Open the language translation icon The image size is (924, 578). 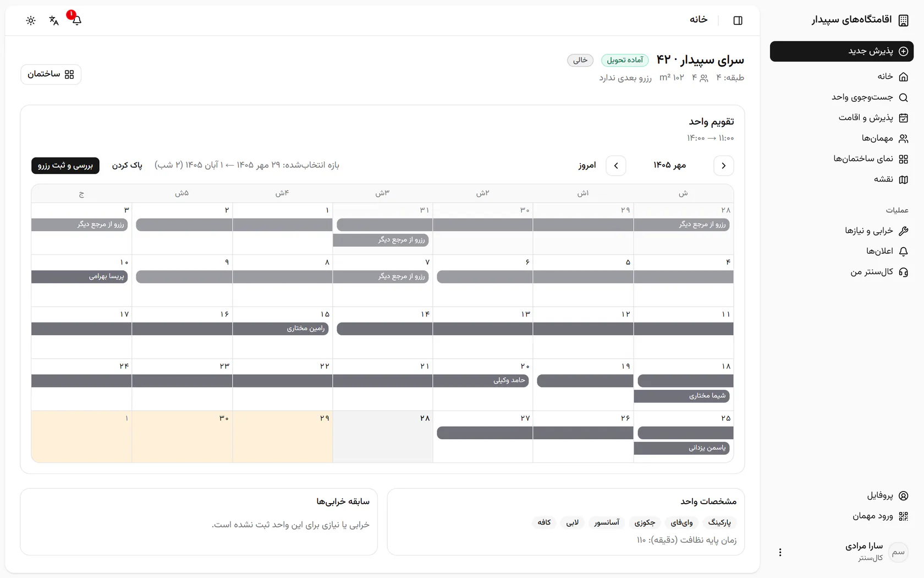tap(54, 20)
